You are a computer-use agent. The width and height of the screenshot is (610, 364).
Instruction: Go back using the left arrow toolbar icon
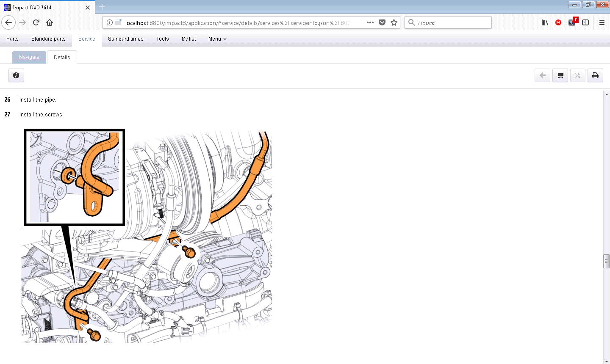click(x=542, y=75)
